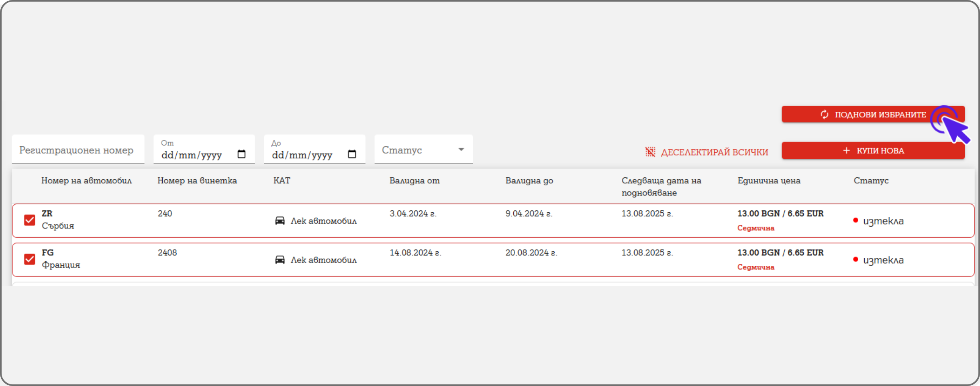Open the calendar picker in От field
This screenshot has width=980, height=386.
click(241, 154)
